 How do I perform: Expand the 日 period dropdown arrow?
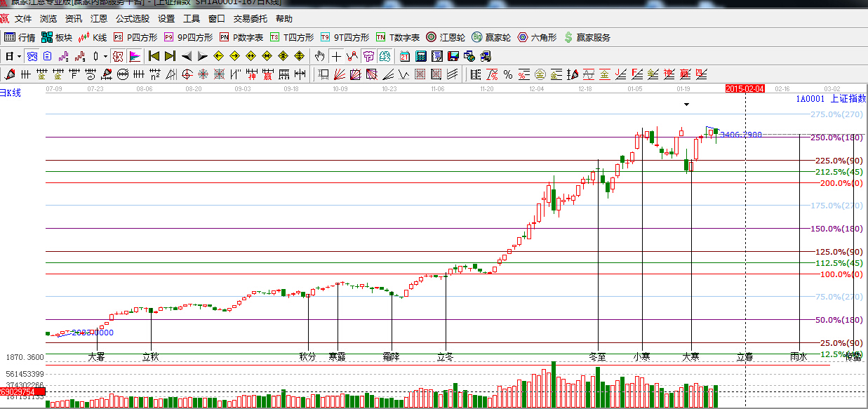[x=19, y=56]
